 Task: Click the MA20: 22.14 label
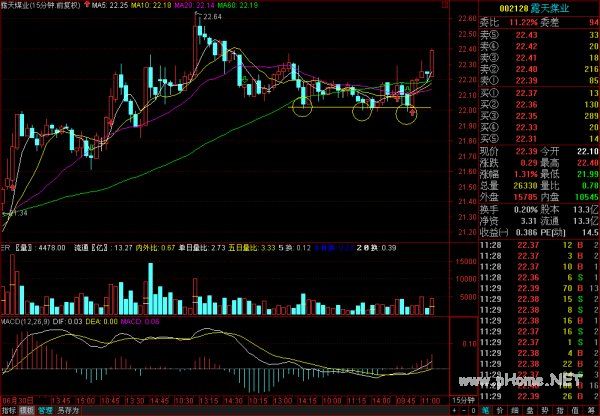click(x=194, y=5)
